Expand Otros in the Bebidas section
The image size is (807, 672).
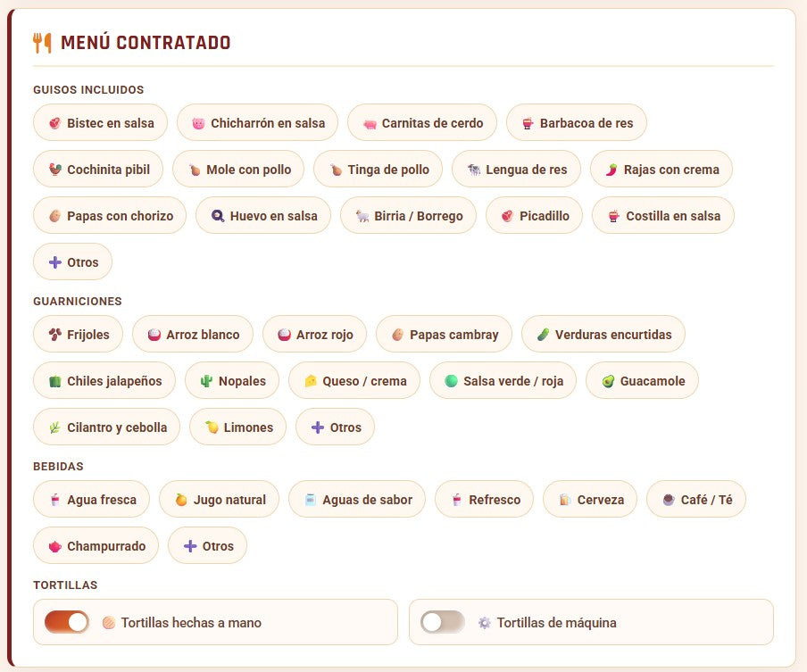click(207, 545)
